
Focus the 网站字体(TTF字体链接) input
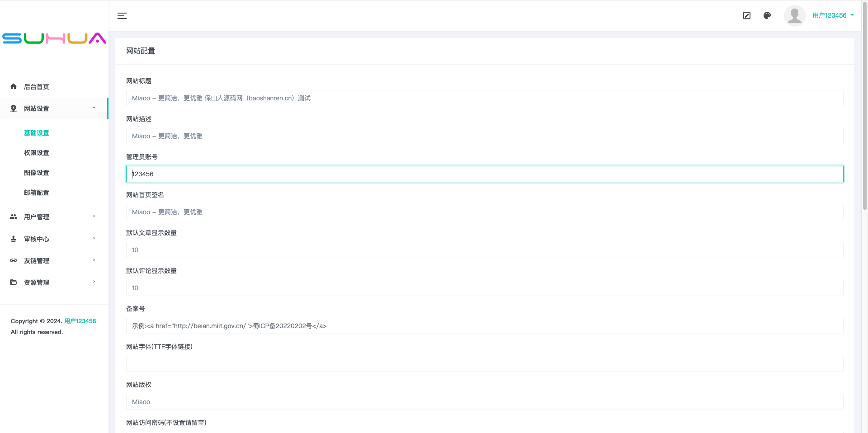(x=485, y=364)
